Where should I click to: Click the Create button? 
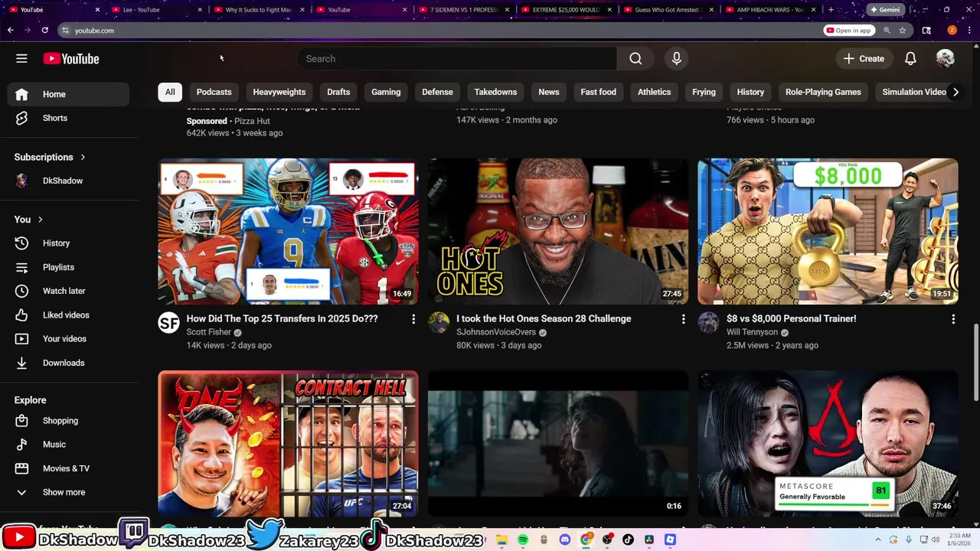[x=864, y=59]
